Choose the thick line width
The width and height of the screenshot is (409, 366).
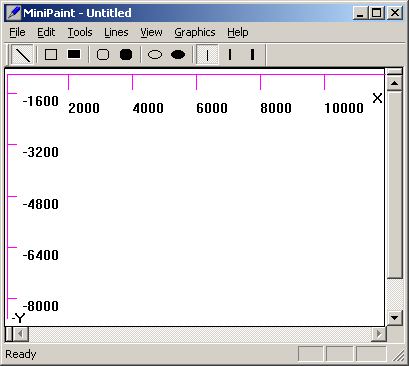point(253,55)
